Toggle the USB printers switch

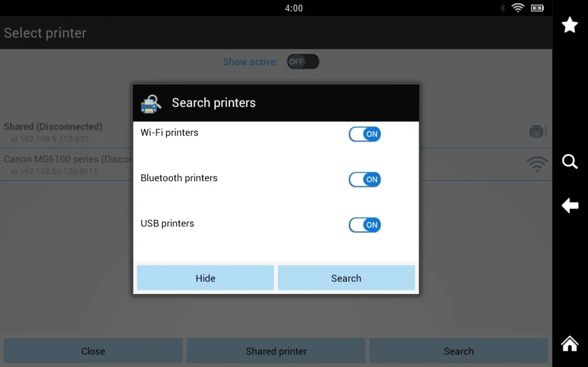[x=365, y=225]
